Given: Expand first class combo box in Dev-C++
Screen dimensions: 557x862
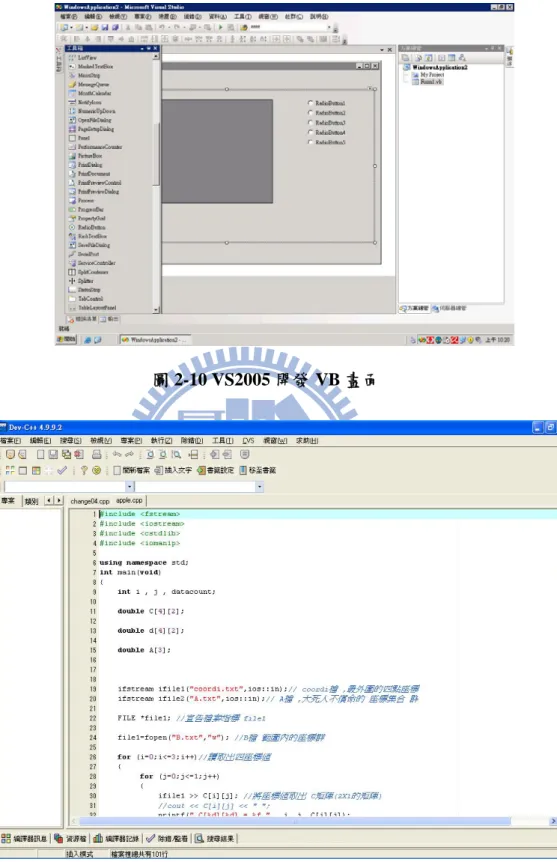Looking at the screenshot, I should click(130, 487).
